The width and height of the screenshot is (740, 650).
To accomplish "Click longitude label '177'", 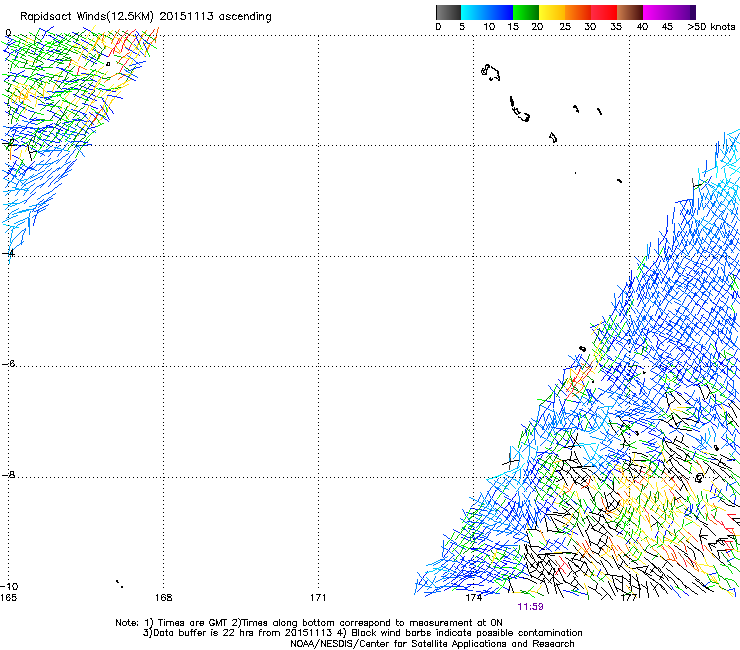I will pos(629,598).
